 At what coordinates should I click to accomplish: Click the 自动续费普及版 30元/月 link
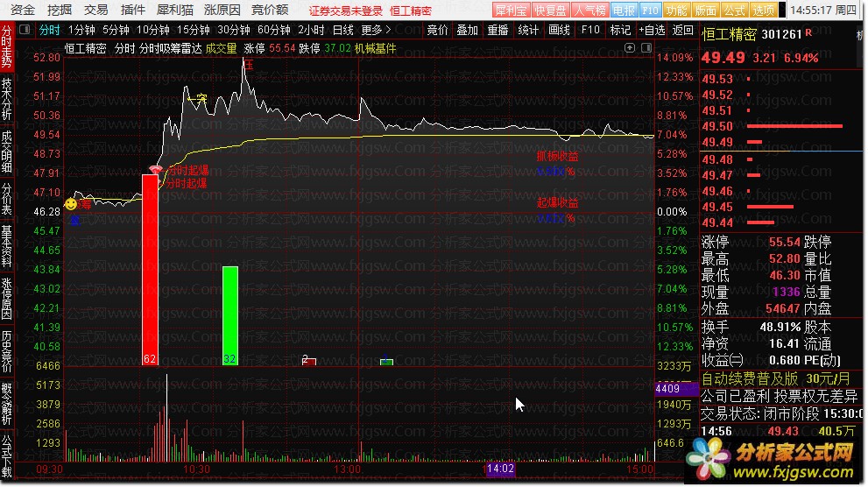pyautogui.click(x=775, y=379)
